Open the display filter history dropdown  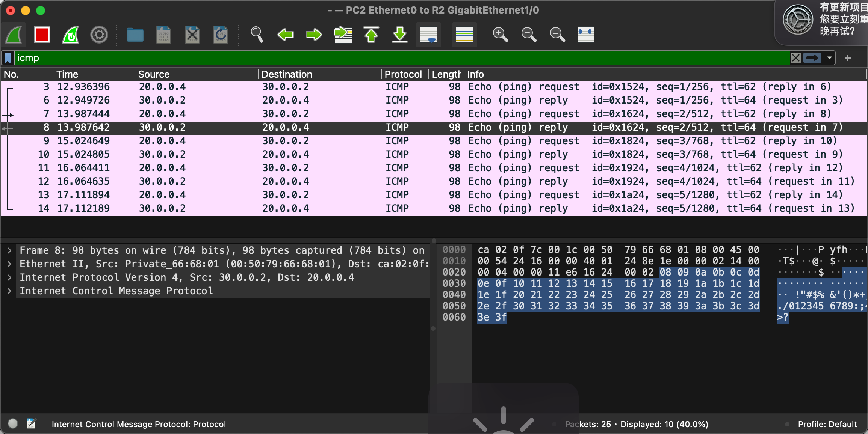tap(829, 58)
